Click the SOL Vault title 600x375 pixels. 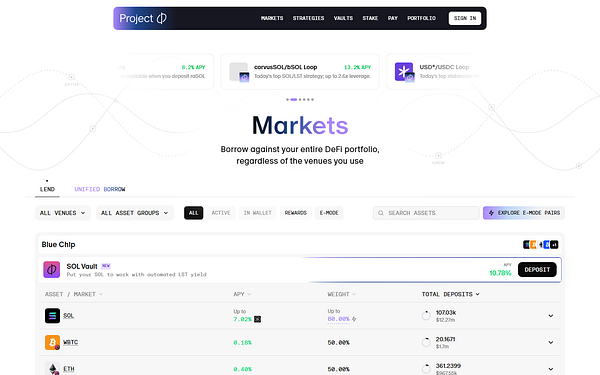pos(82,266)
